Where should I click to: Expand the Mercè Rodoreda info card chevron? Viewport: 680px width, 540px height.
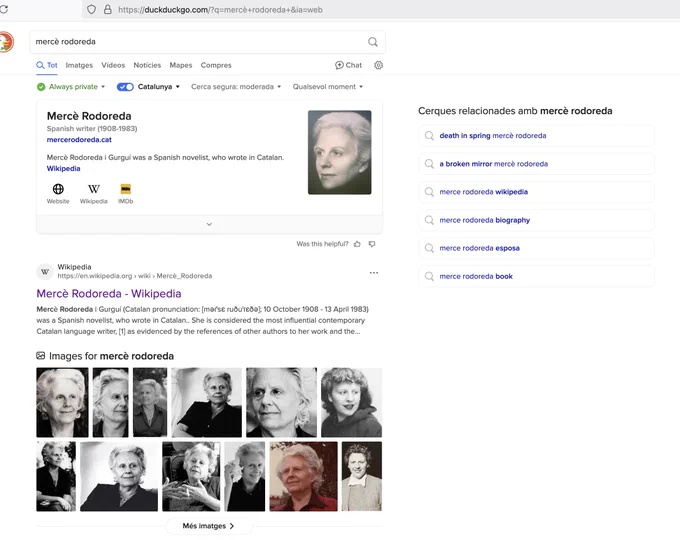[x=209, y=224]
